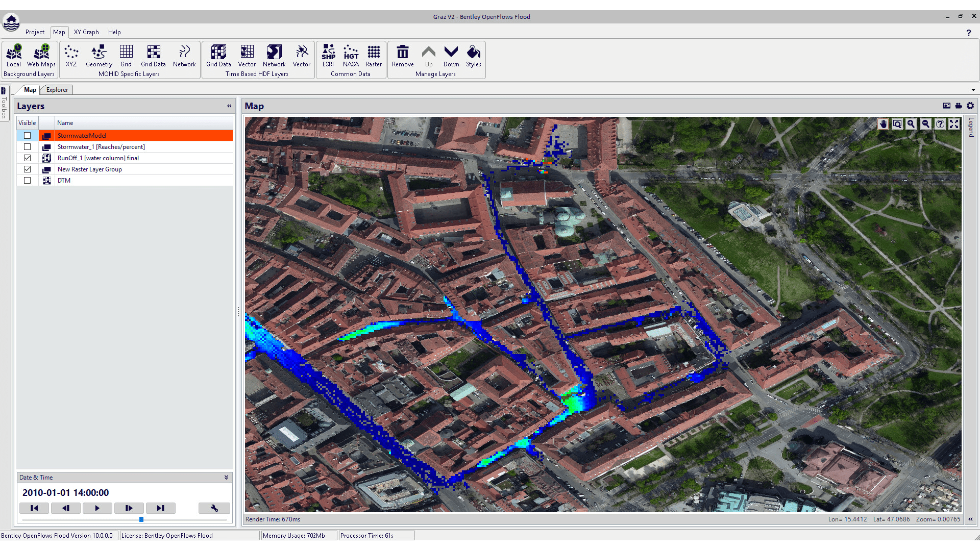Open Web Maps background layers

click(x=41, y=55)
